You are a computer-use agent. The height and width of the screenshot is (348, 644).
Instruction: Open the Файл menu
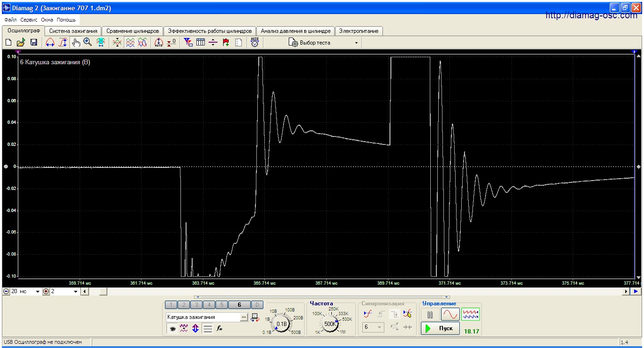click(x=10, y=20)
